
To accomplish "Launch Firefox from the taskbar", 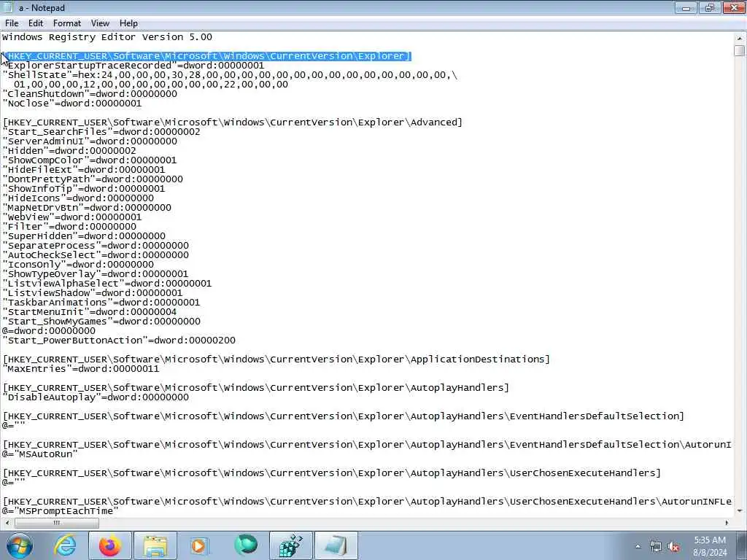I will tap(110, 545).
